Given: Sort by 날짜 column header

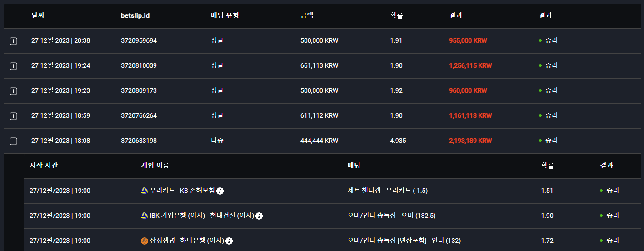Looking at the screenshot, I should (x=38, y=15).
